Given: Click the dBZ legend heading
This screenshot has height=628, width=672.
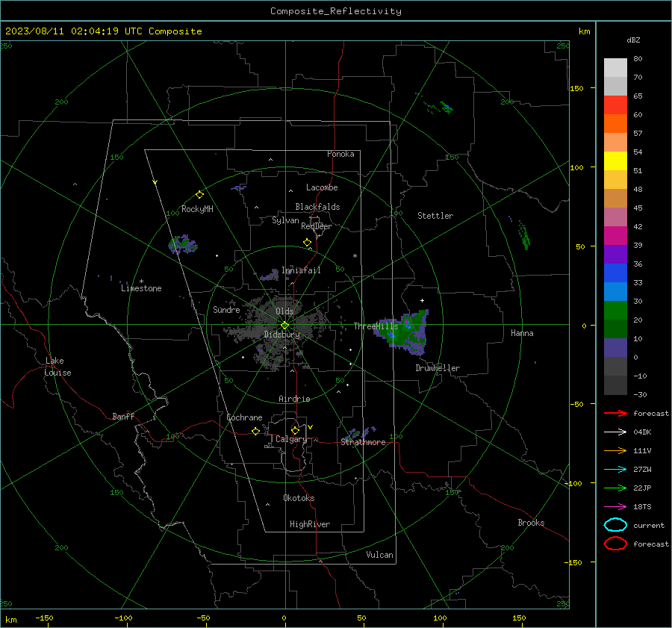Looking at the screenshot, I should [x=633, y=40].
